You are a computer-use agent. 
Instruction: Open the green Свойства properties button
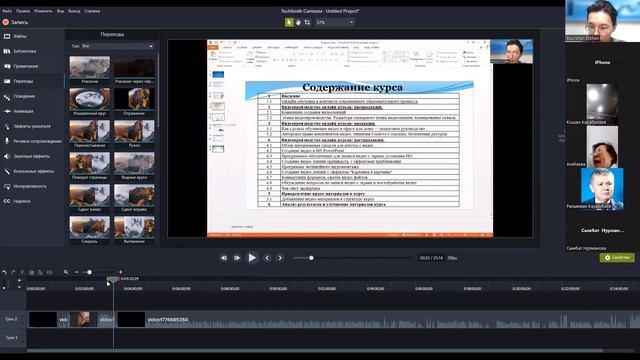point(617,258)
